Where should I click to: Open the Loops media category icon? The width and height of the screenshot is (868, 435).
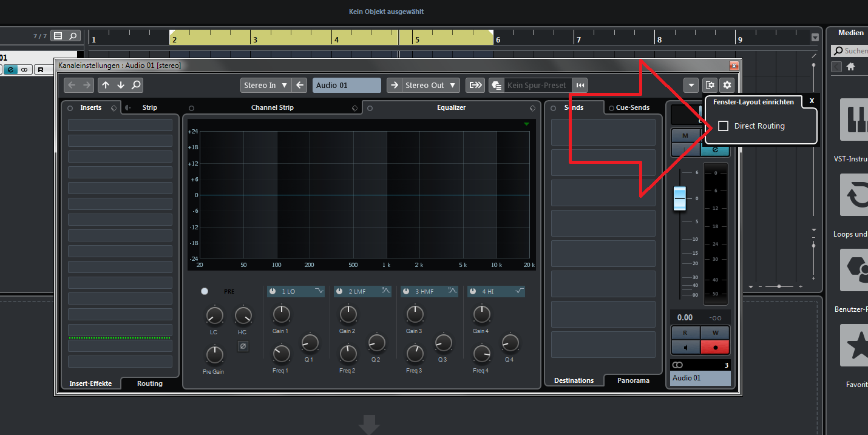[x=853, y=195]
